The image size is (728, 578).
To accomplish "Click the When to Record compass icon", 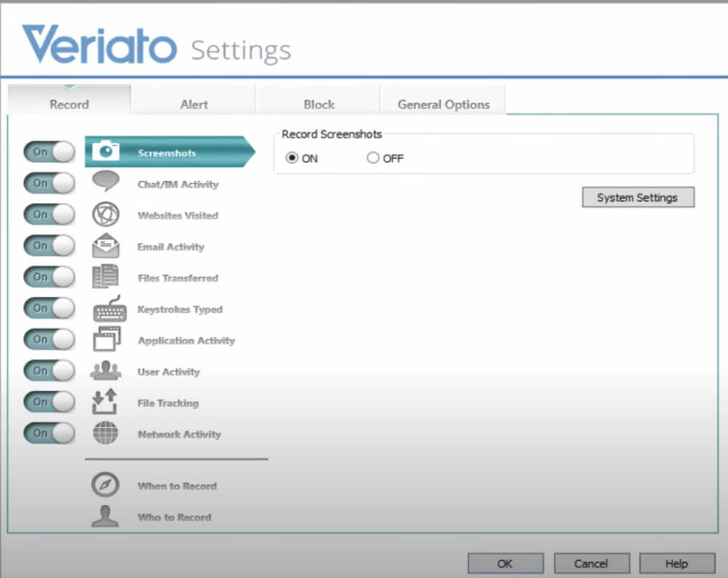I will coord(105,485).
